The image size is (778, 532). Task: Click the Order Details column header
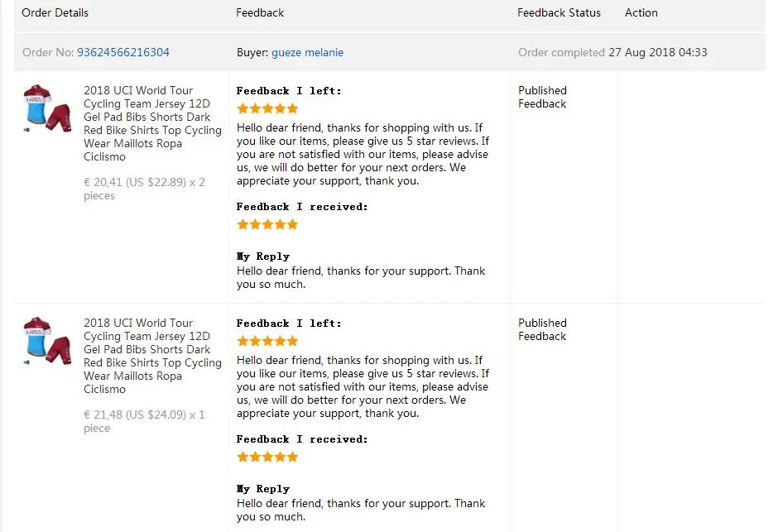[55, 13]
